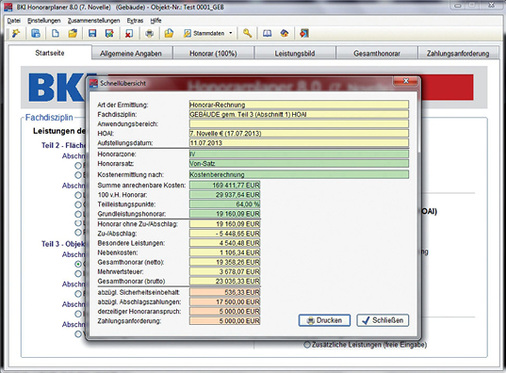Click the Grundleistungshonorar value field
Viewport: 506px width, 373px height.
[x=225, y=214]
